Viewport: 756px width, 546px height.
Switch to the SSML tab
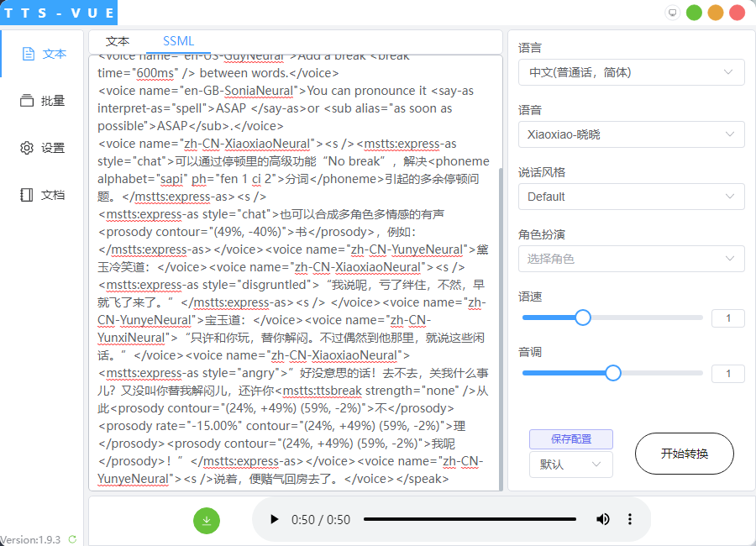(x=177, y=40)
